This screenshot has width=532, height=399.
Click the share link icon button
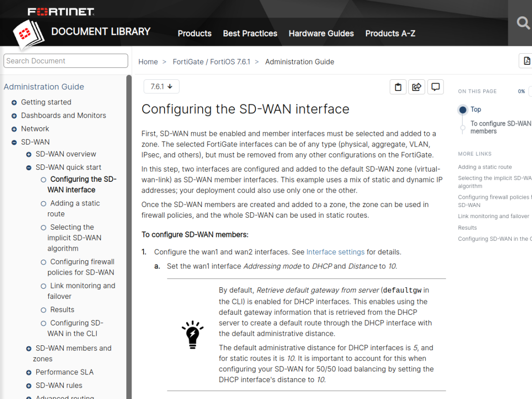coord(416,87)
